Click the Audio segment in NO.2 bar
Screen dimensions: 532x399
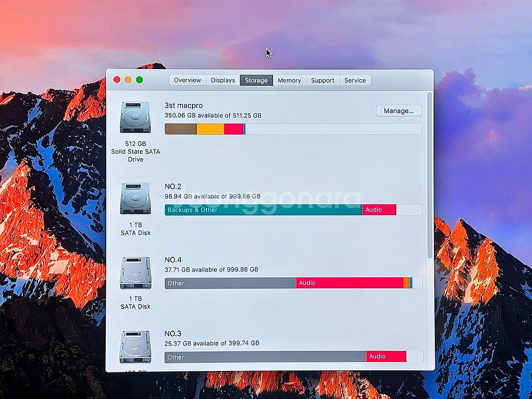(379, 210)
